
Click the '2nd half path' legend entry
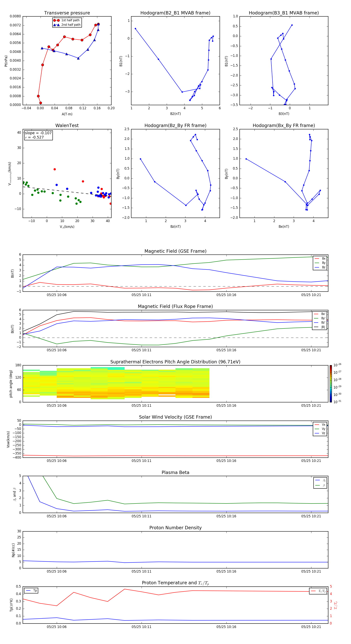[x=67, y=25]
